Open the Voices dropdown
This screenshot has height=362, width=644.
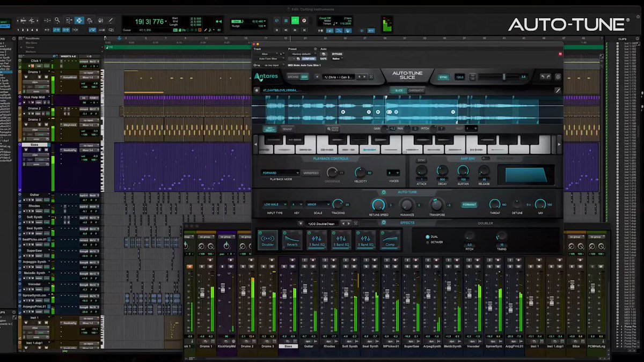coord(393,173)
